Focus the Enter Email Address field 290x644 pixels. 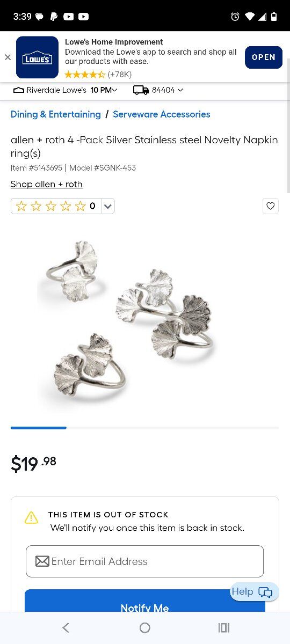144,561
